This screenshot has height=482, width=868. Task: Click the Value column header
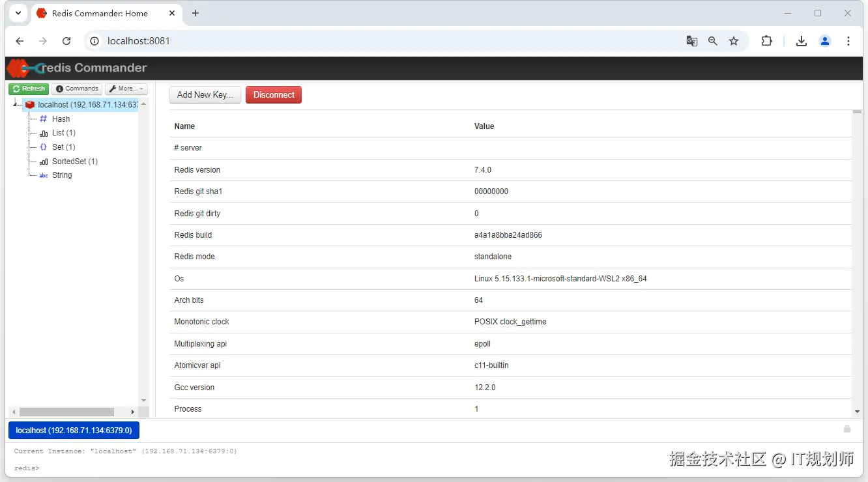(484, 126)
